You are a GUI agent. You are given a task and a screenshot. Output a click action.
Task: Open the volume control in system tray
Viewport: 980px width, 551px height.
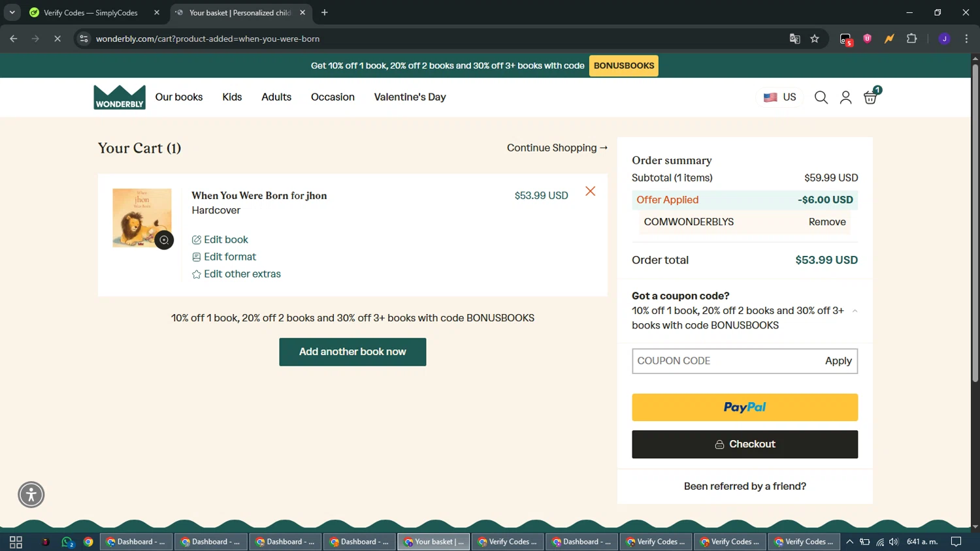click(894, 542)
